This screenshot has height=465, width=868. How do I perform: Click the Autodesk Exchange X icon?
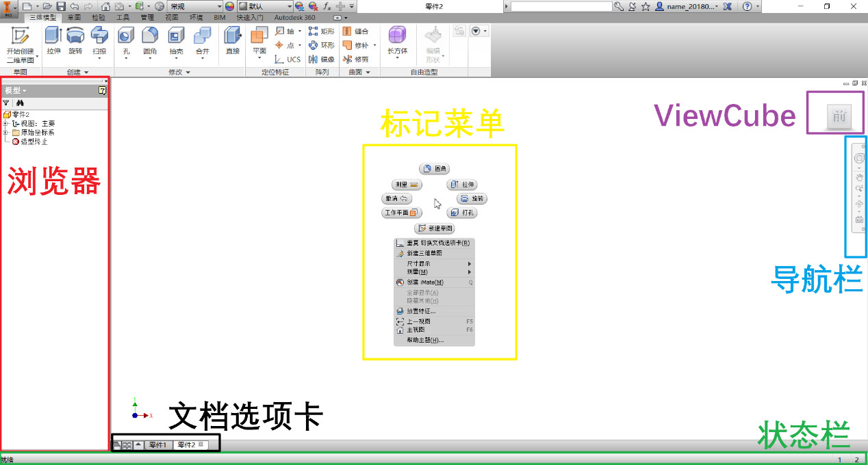[728, 6]
